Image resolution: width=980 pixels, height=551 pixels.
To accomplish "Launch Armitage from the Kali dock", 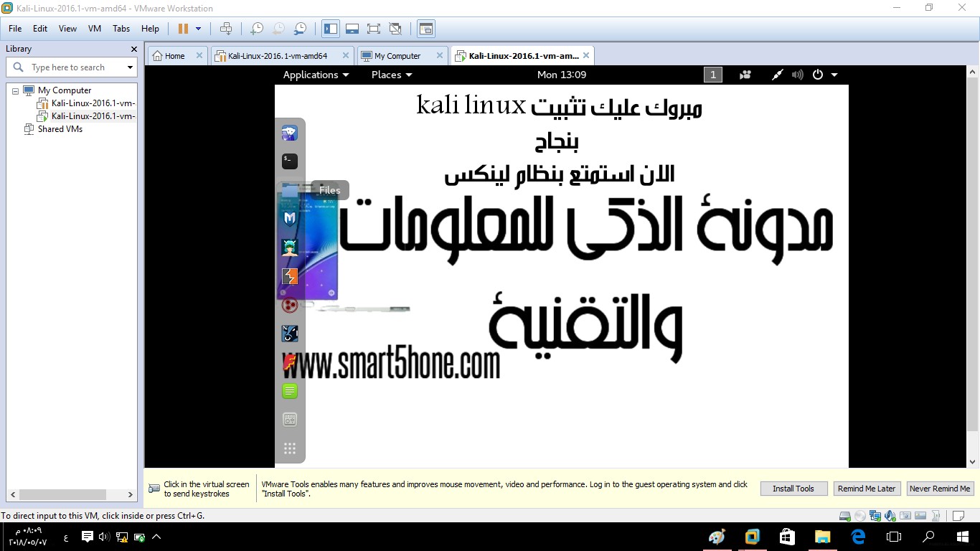I will 290,248.
